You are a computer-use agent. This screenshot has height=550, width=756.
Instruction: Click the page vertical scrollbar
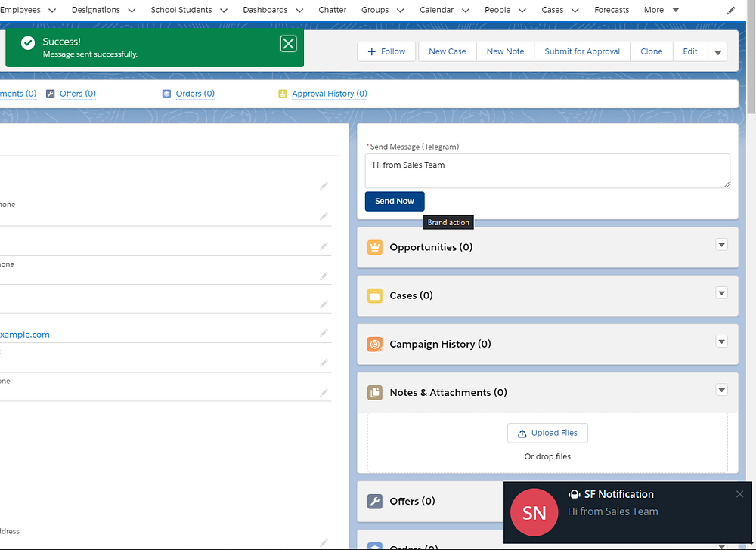click(751, 57)
